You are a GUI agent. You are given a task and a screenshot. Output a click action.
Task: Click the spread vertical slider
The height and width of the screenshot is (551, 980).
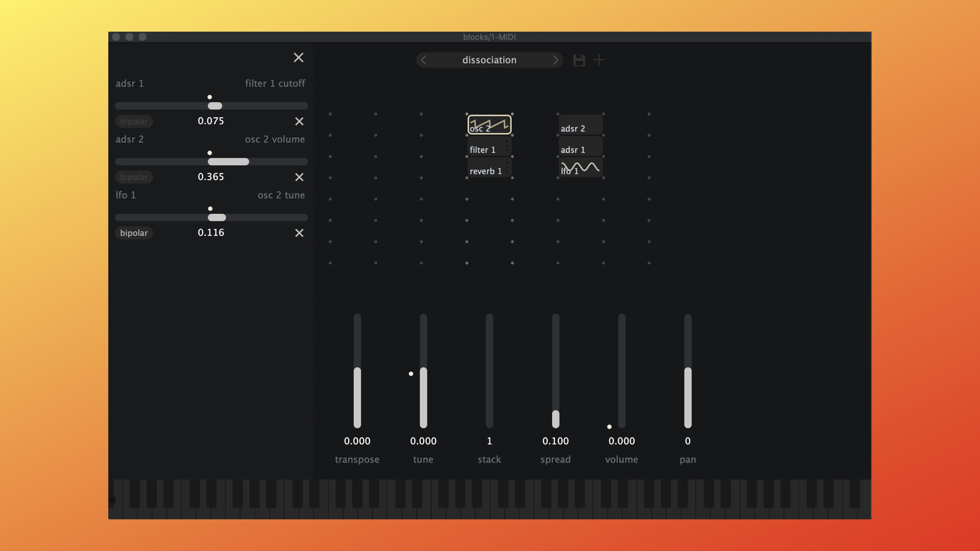(555, 371)
